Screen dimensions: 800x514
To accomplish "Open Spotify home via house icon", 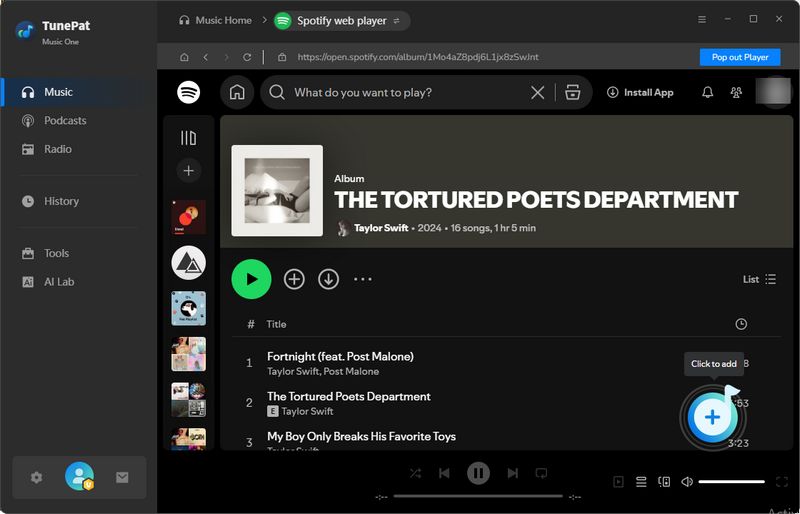I will (x=237, y=92).
